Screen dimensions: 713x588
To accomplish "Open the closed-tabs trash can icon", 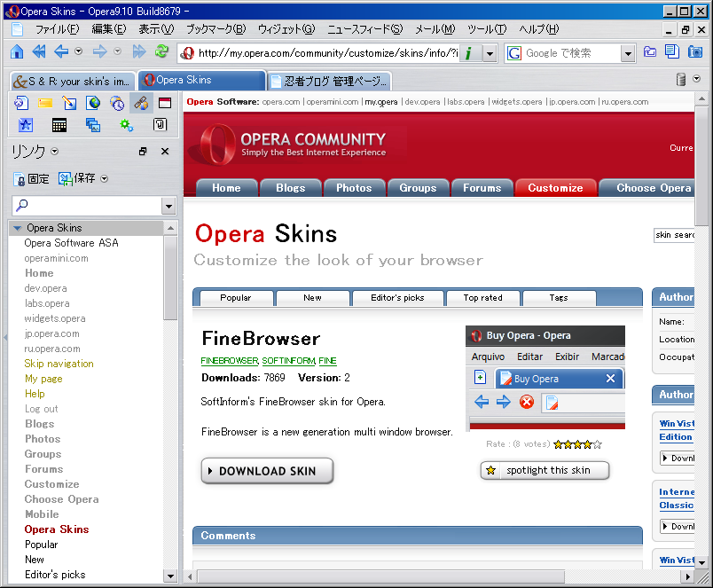I will (x=681, y=80).
